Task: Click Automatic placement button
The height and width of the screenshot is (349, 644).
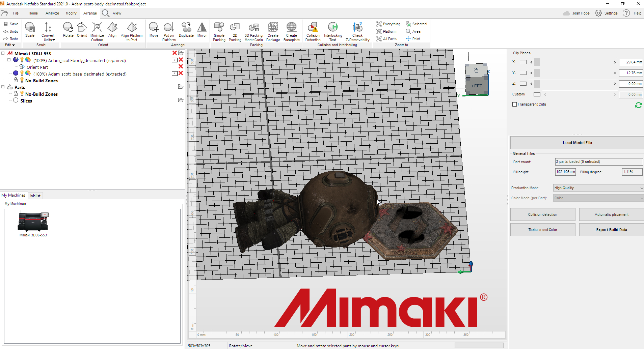Action: tap(612, 214)
